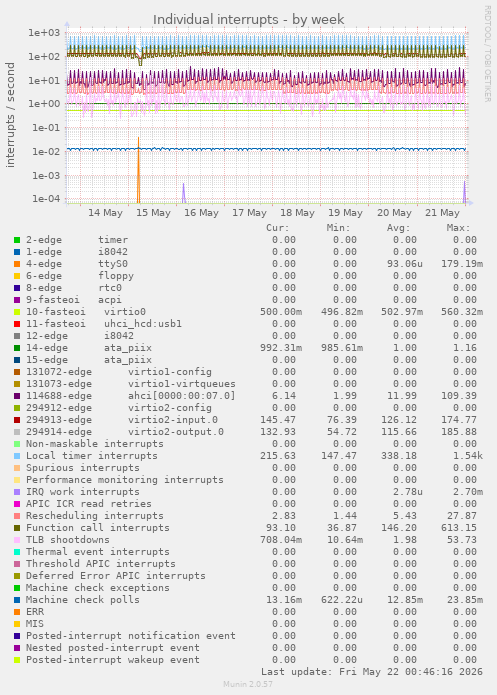The width and height of the screenshot is (497, 695).
Task: Click the light blue Local timer interrupts swatch
Action: [17, 456]
